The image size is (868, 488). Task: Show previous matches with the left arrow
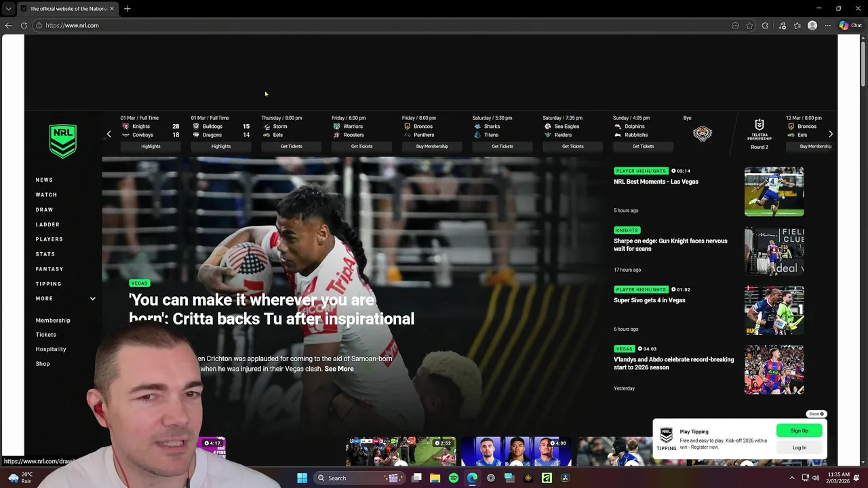(108, 134)
